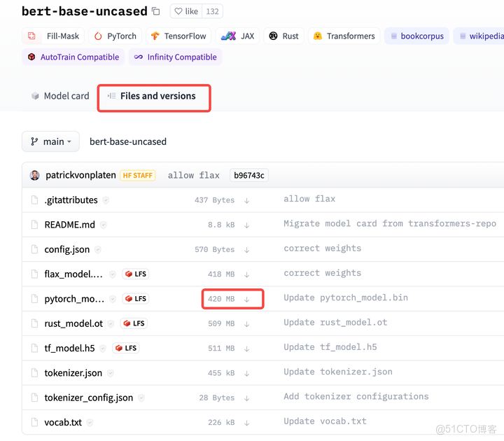The height and width of the screenshot is (441, 504).
Task: Like the bert-base-uncased model
Action: coord(187,11)
